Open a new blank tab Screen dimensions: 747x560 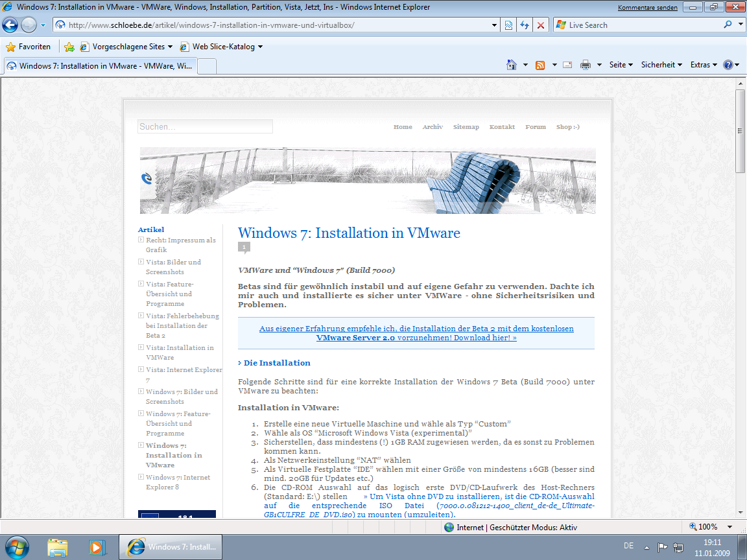coord(206,66)
